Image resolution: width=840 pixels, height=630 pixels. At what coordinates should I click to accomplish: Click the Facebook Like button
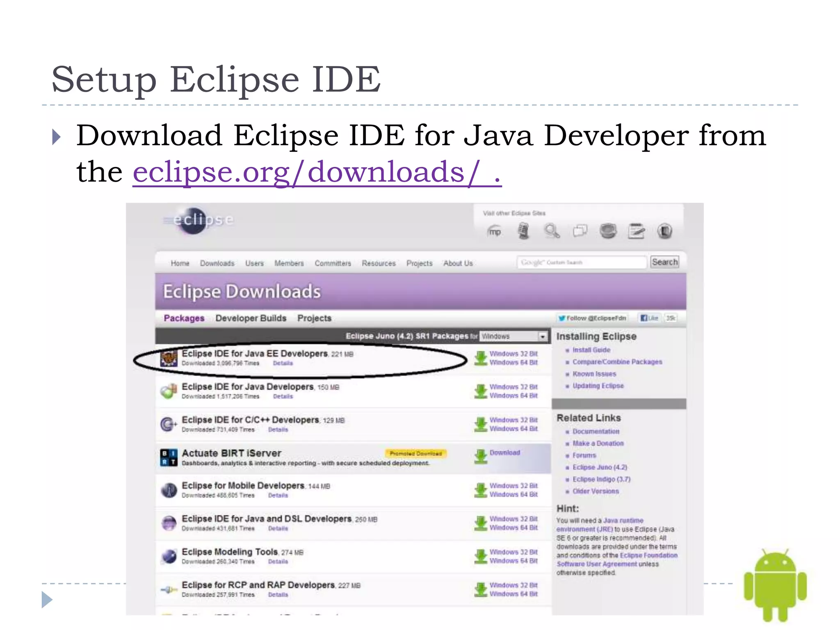click(x=649, y=318)
